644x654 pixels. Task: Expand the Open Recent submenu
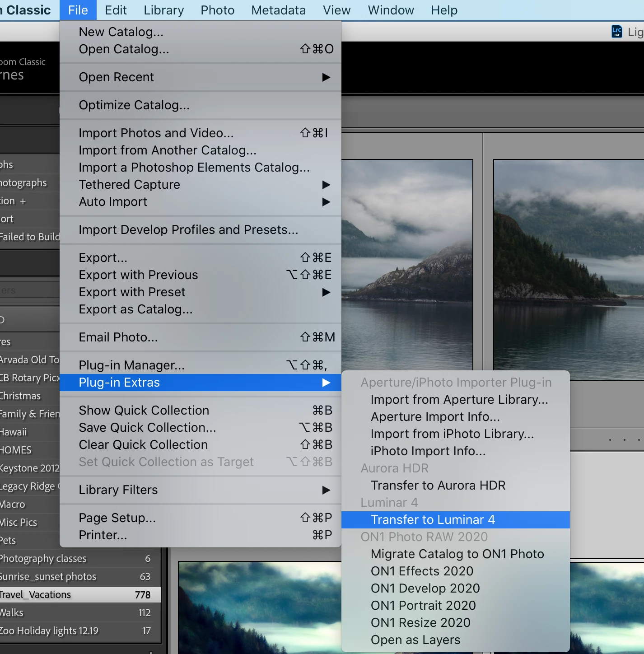click(201, 77)
